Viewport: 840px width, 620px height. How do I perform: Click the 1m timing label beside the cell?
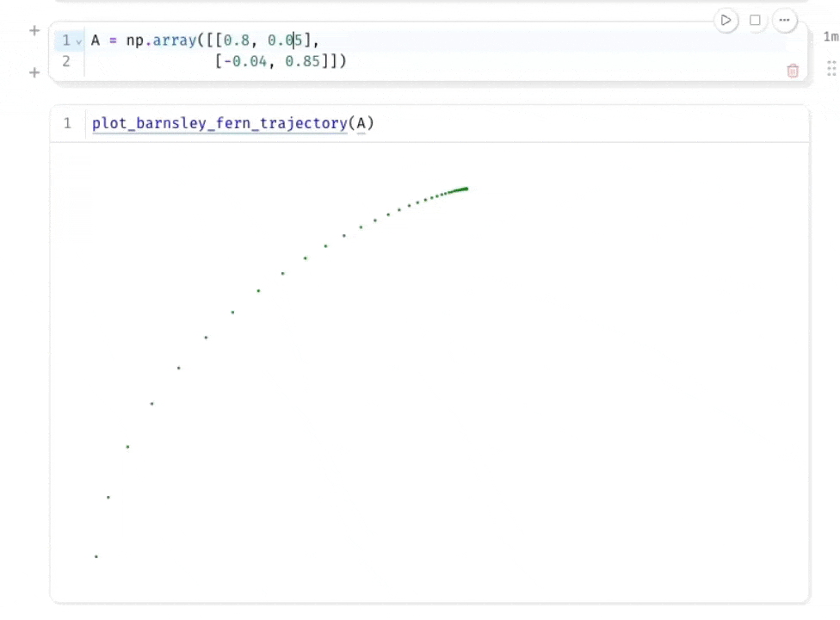click(830, 37)
